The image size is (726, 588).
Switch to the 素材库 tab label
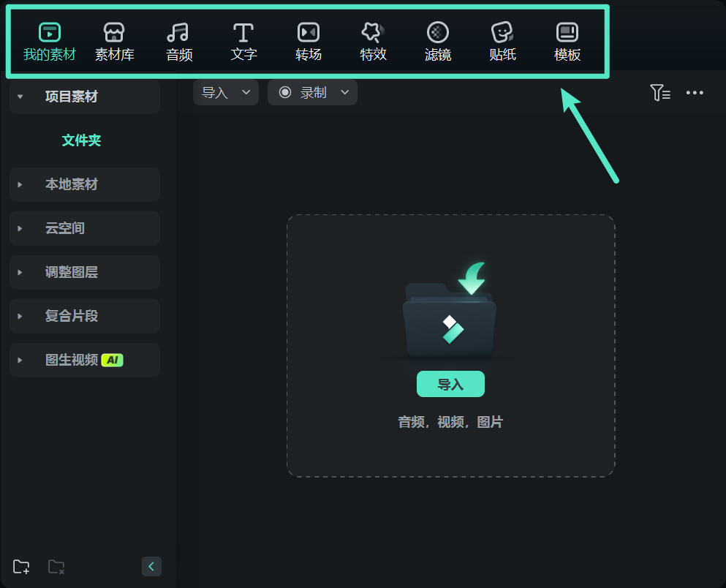pos(114,55)
